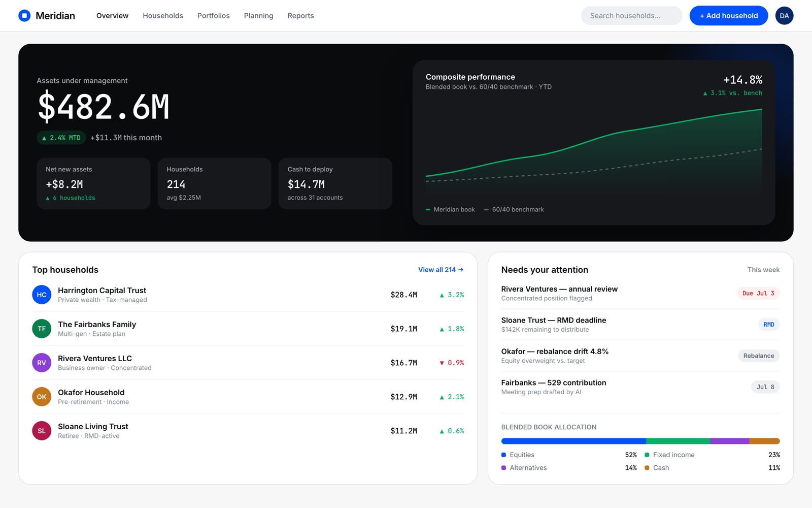
Task: Go to the Planning tab
Action: point(258,16)
